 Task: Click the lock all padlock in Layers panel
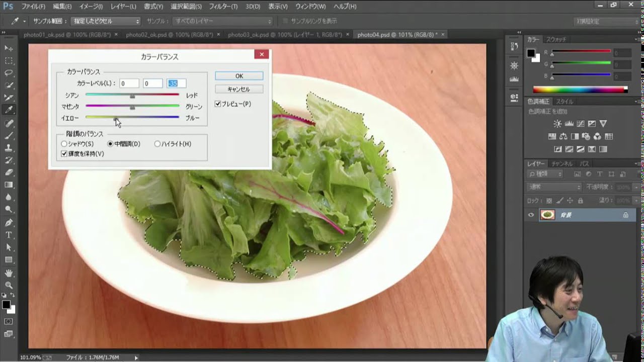(x=581, y=201)
